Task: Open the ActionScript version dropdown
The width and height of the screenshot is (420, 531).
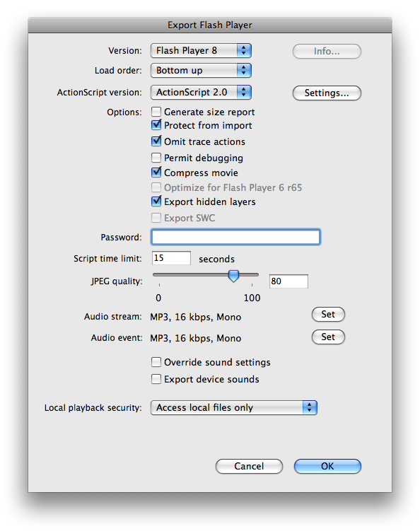Action: [201, 92]
